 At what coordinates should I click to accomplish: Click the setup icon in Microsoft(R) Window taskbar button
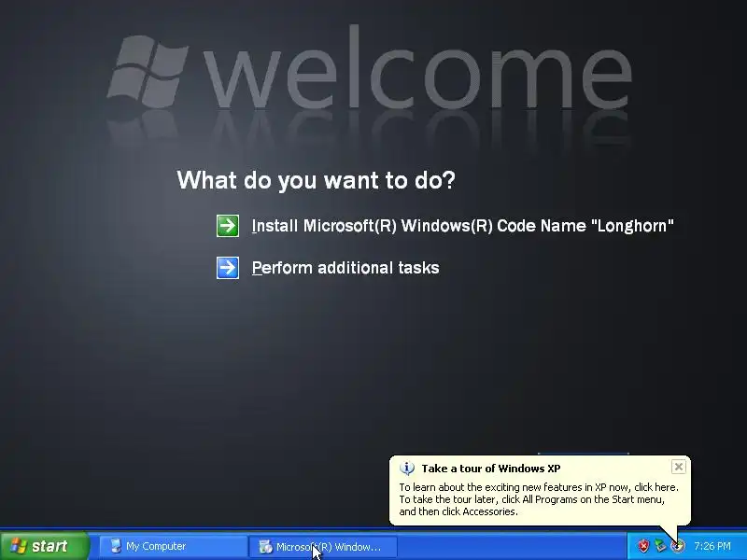[x=265, y=546]
